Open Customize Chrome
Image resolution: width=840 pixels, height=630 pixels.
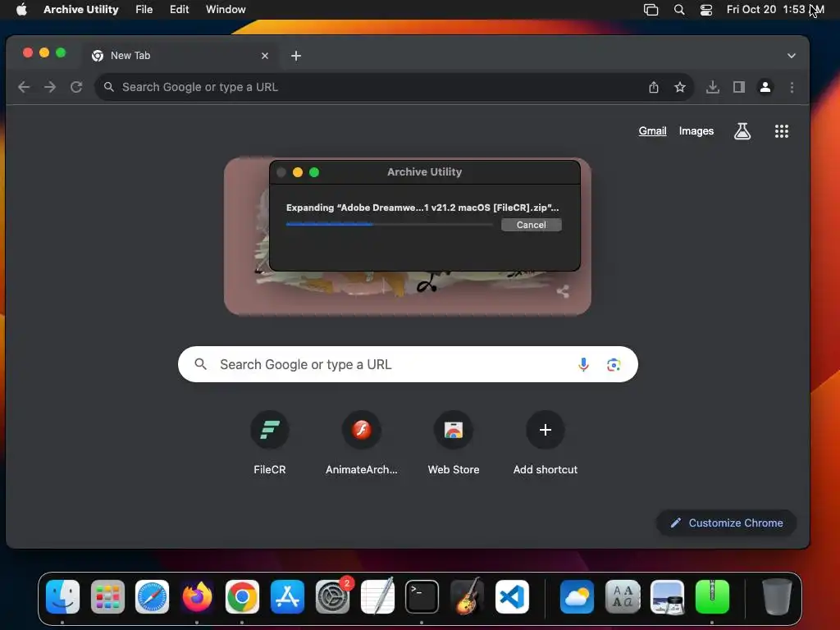[x=726, y=523]
